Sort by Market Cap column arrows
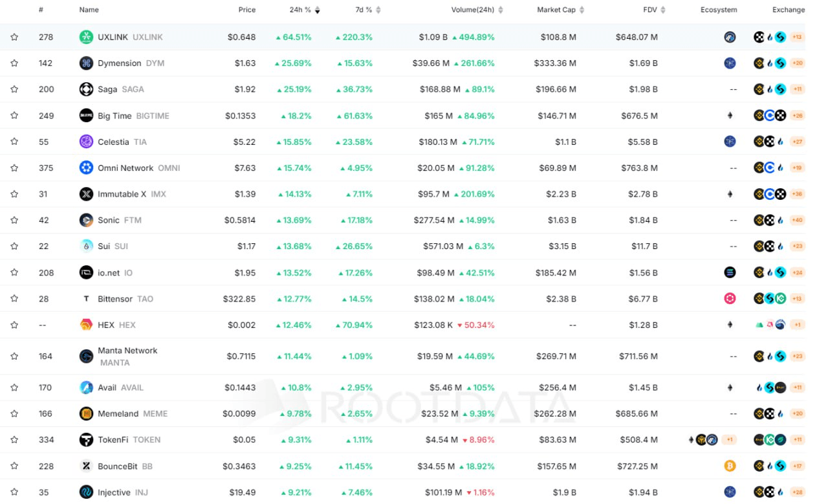This screenshot has width=828, height=504. [582, 10]
